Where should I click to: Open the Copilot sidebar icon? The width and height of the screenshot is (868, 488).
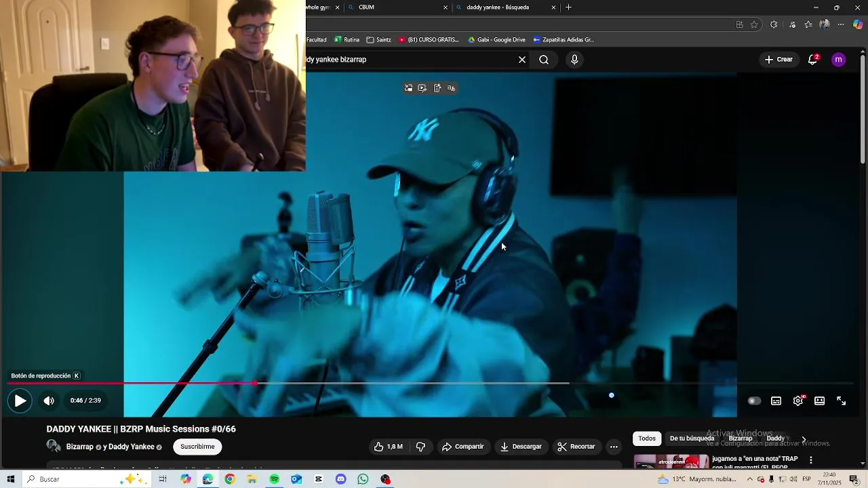click(x=858, y=24)
